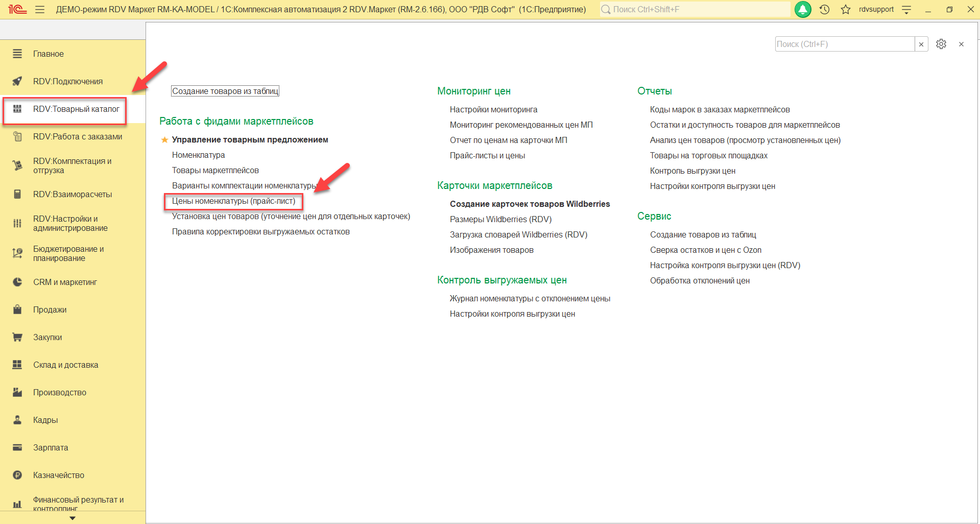Close the section menu panel
The height and width of the screenshot is (524, 980).
[x=961, y=44]
